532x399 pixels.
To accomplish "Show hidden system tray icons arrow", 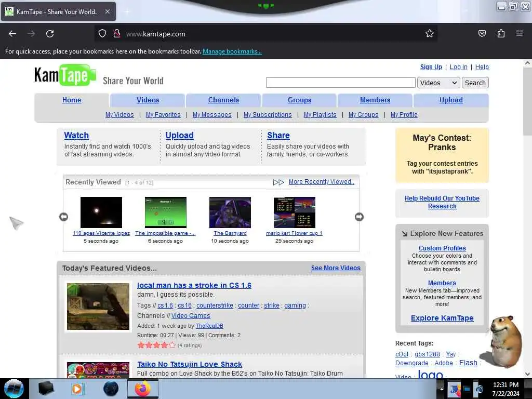I will (x=442, y=389).
